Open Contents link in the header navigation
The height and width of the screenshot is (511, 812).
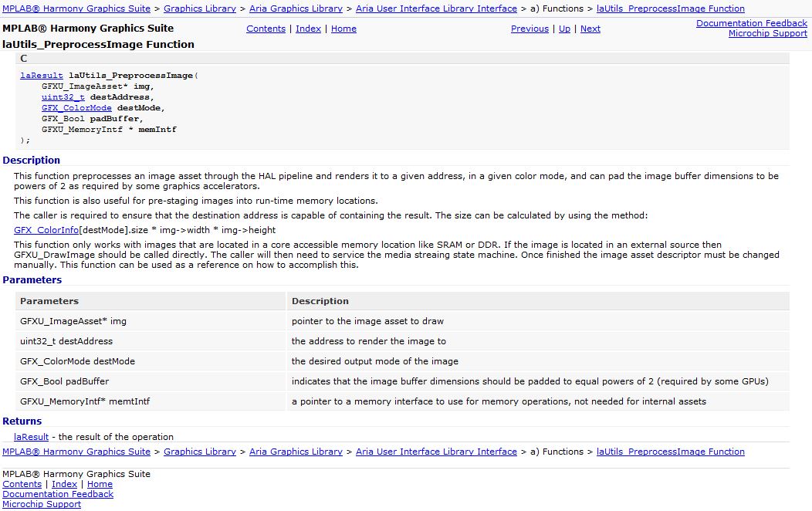(x=266, y=29)
